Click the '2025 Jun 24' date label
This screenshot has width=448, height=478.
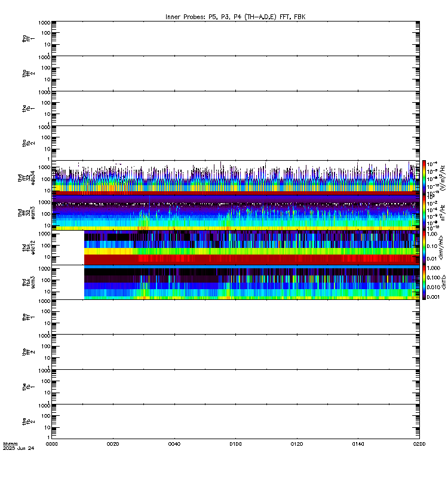click(19, 448)
